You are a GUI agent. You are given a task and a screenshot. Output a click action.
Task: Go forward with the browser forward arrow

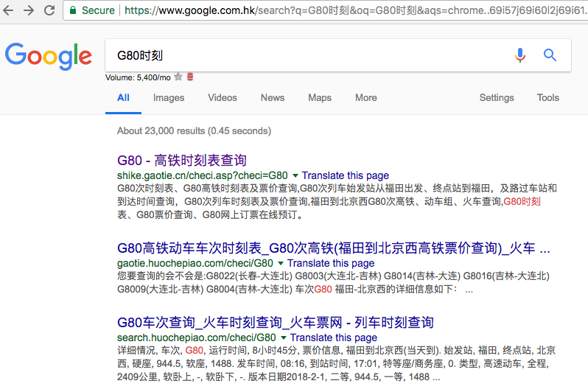coord(29,10)
